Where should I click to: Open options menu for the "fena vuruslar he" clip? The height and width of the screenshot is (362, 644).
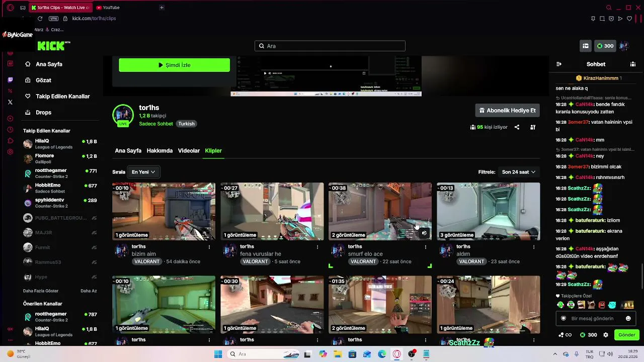coord(317,247)
